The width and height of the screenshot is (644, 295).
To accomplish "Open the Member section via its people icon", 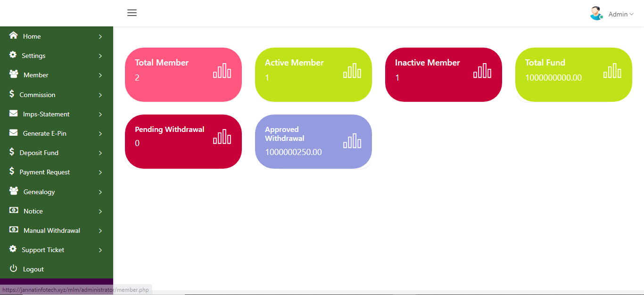I will (14, 74).
